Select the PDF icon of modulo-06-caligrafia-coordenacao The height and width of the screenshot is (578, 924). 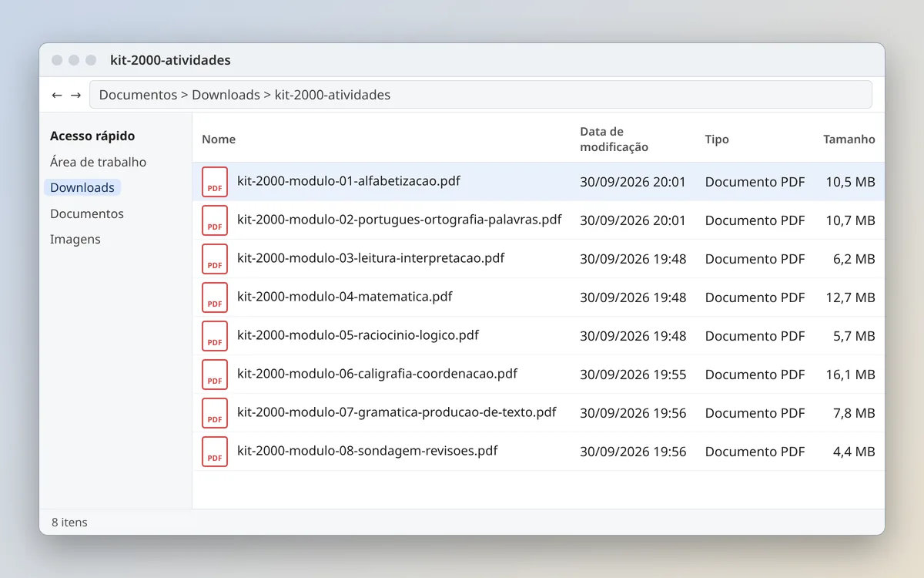click(x=215, y=375)
